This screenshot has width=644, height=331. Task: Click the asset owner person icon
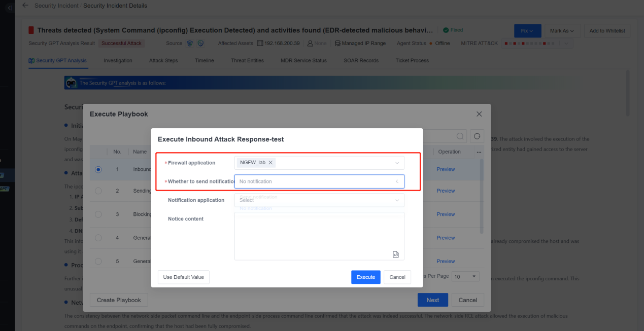tap(310, 44)
